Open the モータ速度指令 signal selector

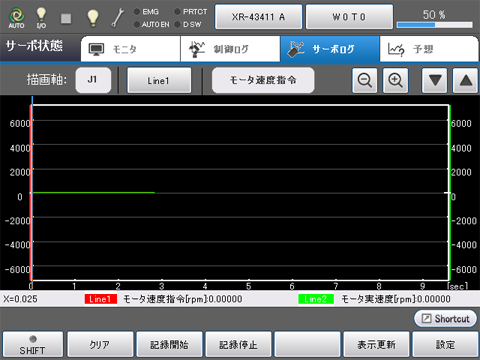click(263, 80)
